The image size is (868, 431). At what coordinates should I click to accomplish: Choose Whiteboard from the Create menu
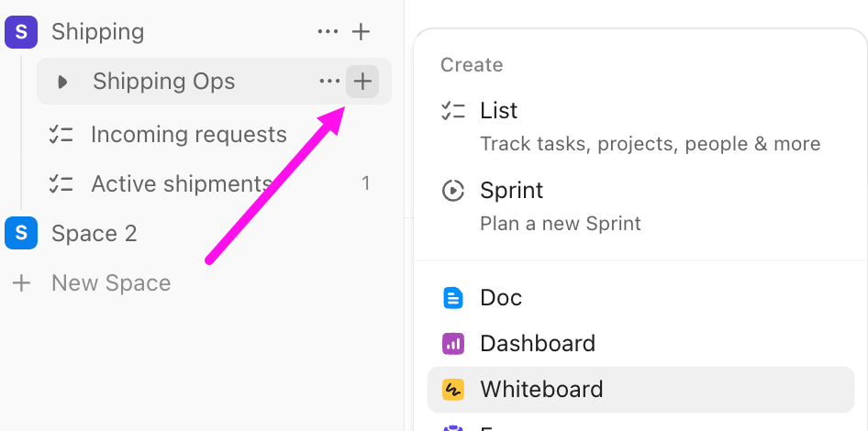(x=541, y=390)
